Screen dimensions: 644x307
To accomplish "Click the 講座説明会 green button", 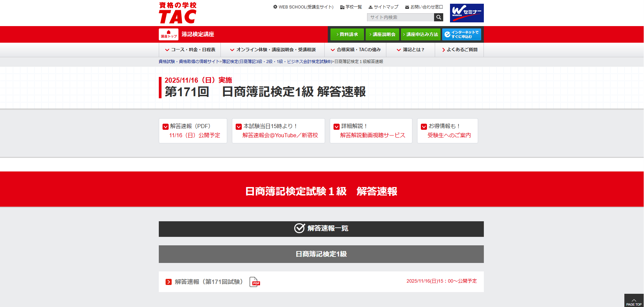I will point(382,34).
